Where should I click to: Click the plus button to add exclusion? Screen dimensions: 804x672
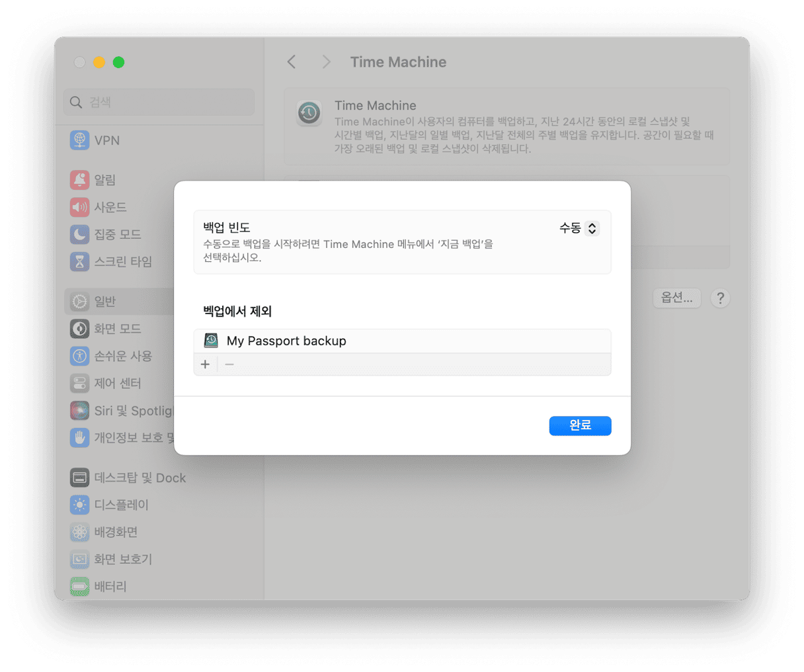pos(205,364)
